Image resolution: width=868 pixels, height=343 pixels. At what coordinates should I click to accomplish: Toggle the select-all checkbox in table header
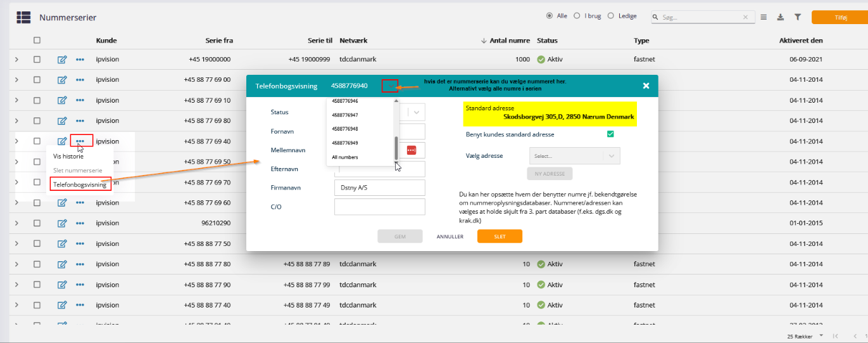(x=37, y=40)
